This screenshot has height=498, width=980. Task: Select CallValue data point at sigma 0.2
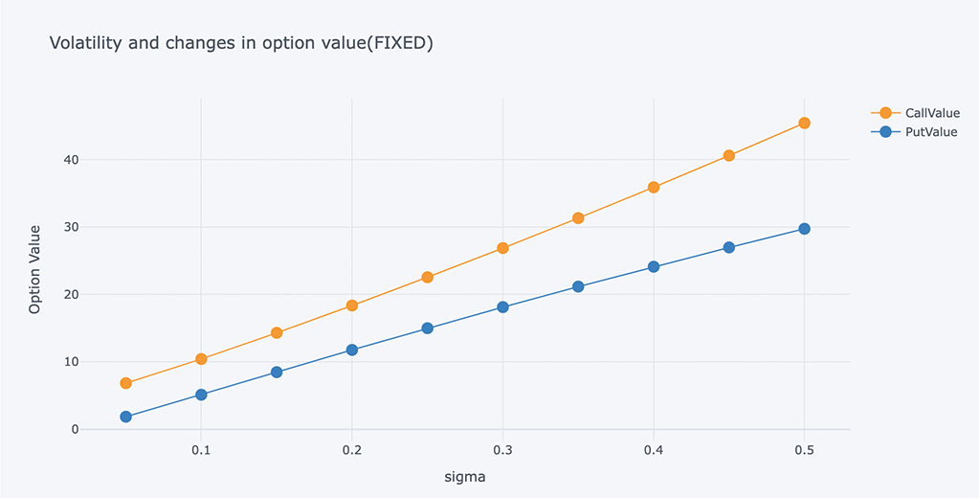pyautogui.click(x=352, y=306)
